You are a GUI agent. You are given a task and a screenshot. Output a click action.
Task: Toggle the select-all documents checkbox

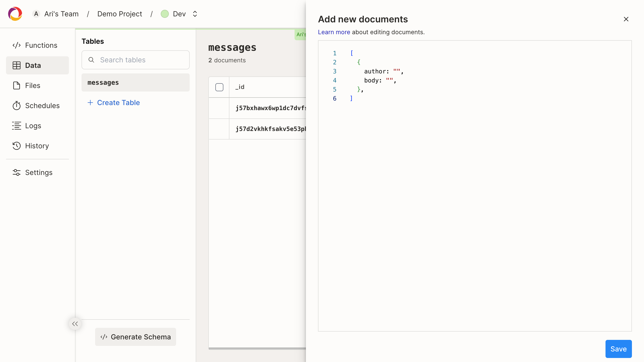pos(219,87)
